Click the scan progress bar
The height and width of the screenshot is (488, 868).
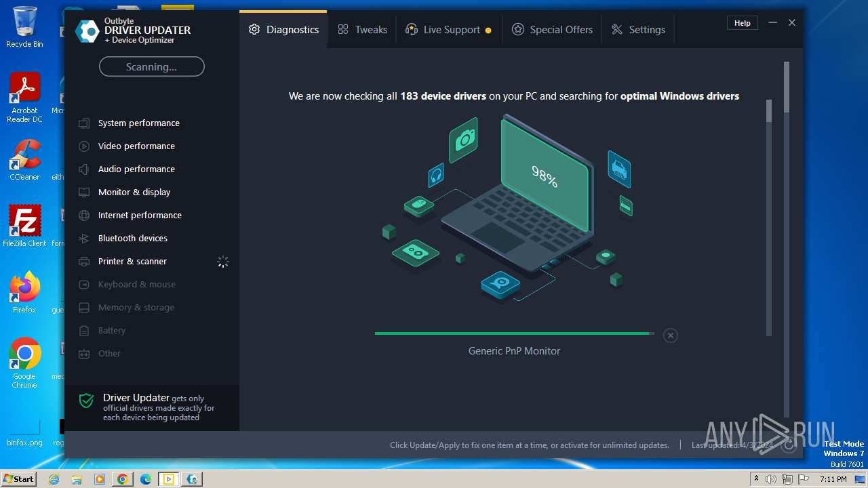(x=515, y=333)
